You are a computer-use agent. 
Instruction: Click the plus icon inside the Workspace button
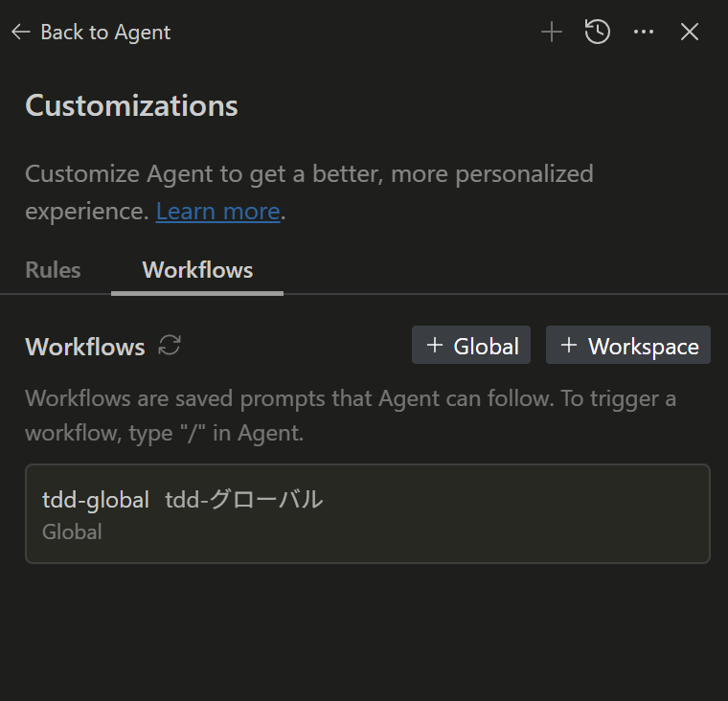tap(569, 346)
